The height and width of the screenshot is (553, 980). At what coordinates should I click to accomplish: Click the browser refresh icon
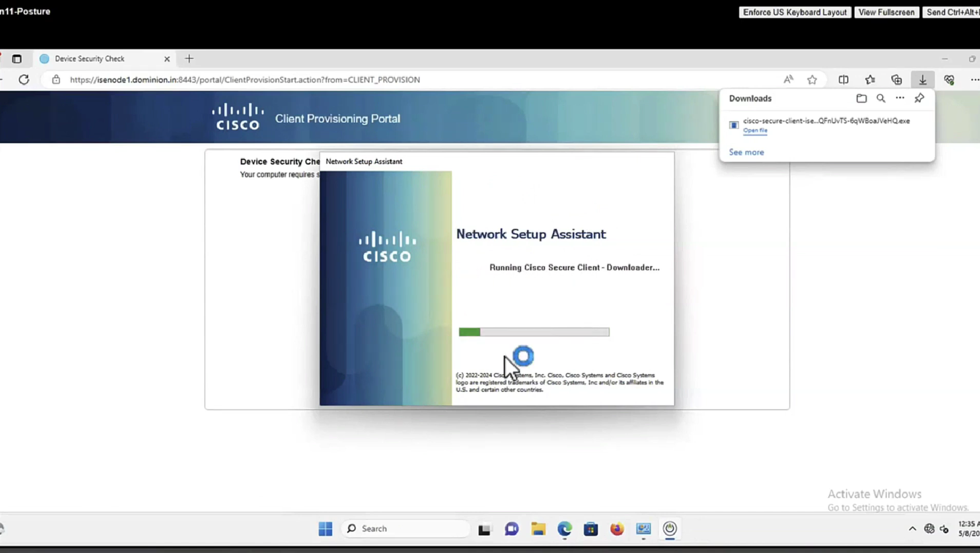[24, 80]
